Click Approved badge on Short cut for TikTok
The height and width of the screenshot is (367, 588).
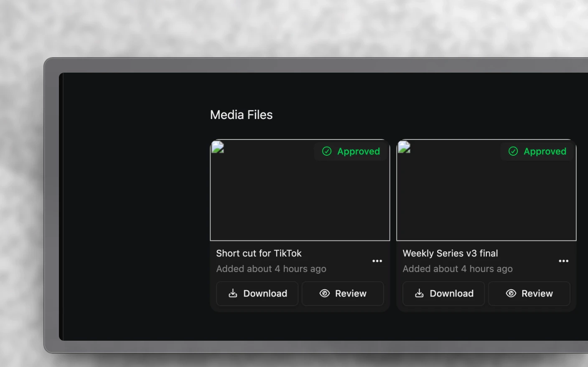pyautogui.click(x=351, y=151)
